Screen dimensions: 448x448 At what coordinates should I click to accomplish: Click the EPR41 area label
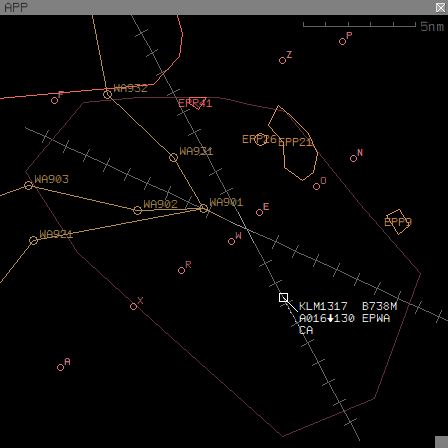(x=195, y=103)
